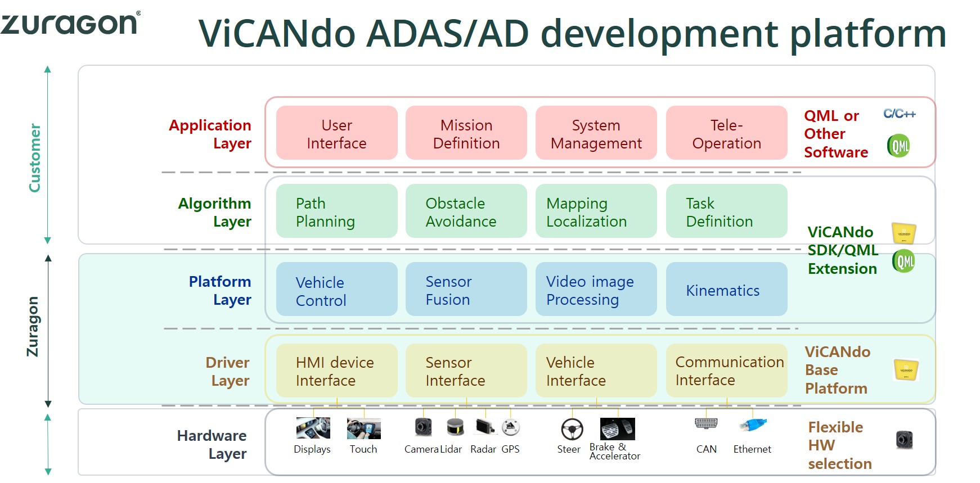Select the Sensor Fusion block

pyautogui.click(x=466, y=290)
